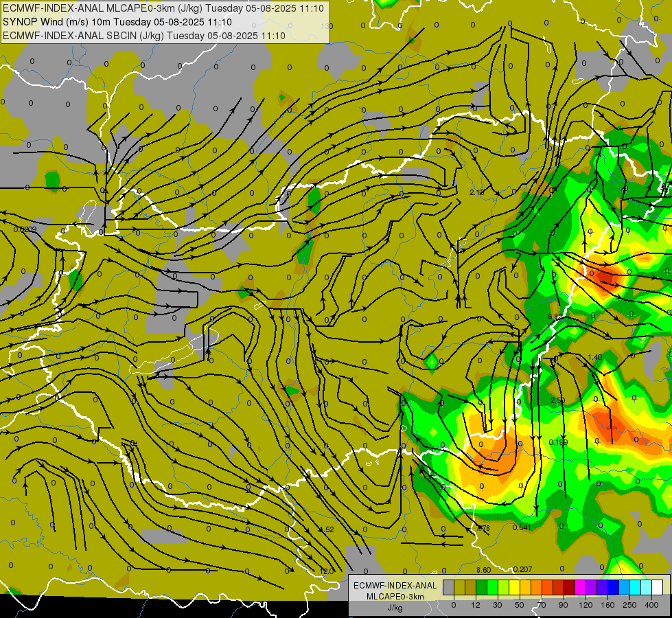The width and height of the screenshot is (672, 618).
Task: Click the legend tick value '160'
Action: [x=607, y=605]
